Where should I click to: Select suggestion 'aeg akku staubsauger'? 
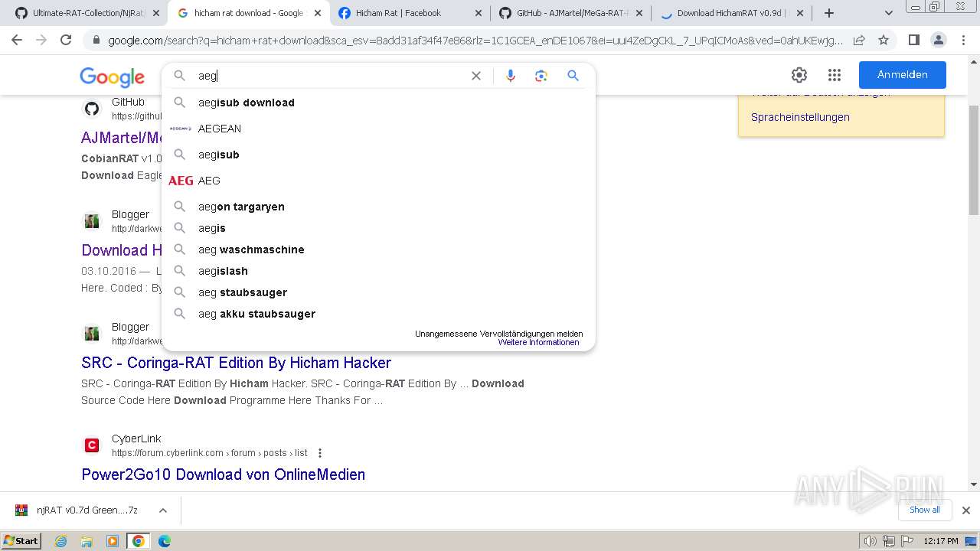(x=378, y=314)
